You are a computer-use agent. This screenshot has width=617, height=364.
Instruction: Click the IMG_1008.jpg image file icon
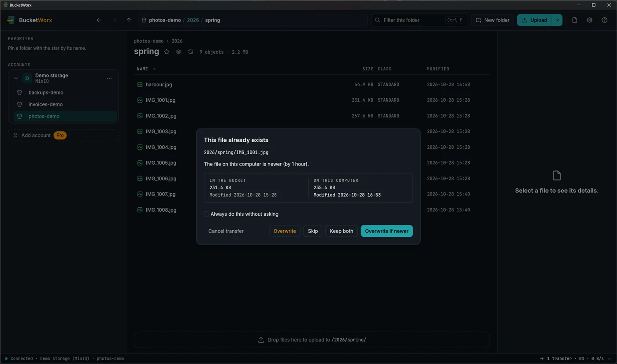click(x=140, y=210)
